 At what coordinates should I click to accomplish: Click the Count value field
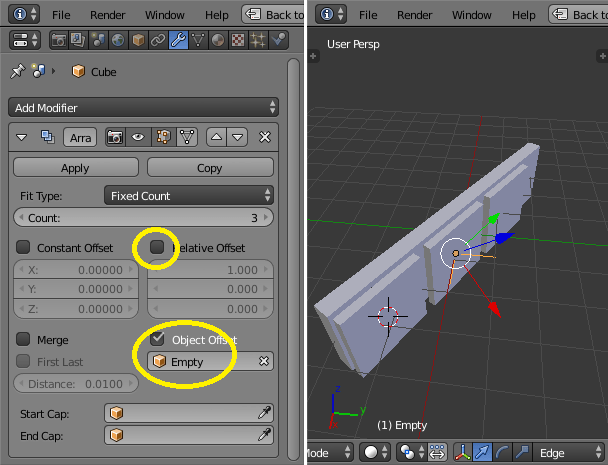tap(143, 218)
